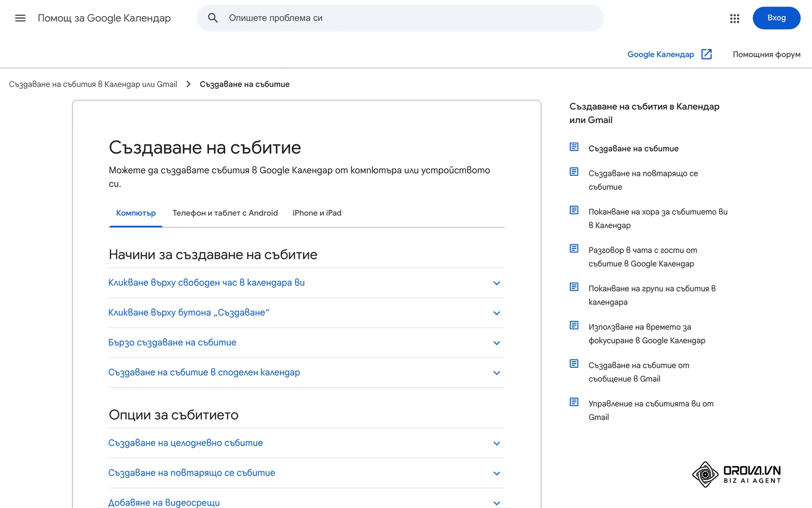This screenshot has width=812, height=508.
Task: Click the external link icon beside Google Календар
Action: point(706,54)
